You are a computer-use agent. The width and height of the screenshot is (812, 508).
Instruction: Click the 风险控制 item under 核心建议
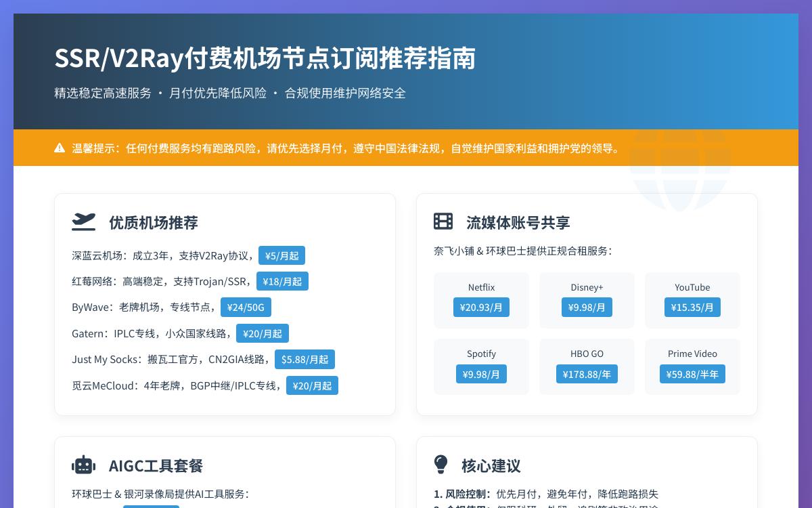pyautogui.click(x=546, y=494)
